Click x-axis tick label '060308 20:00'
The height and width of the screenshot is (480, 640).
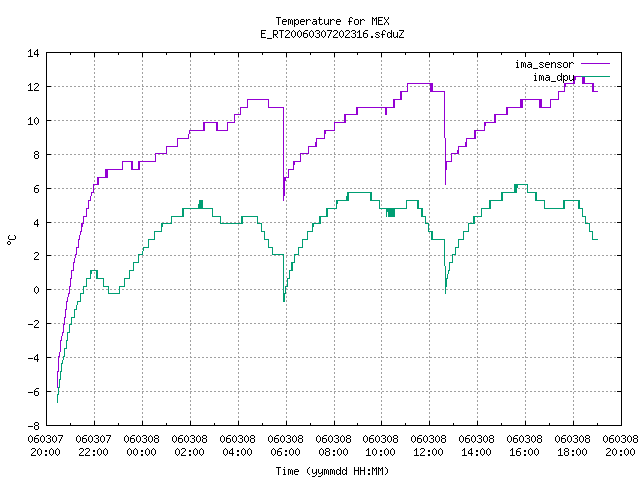620,446
